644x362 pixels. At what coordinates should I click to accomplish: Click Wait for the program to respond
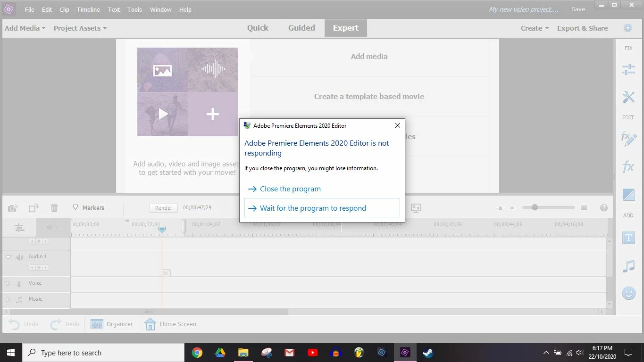(x=322, y=208)
